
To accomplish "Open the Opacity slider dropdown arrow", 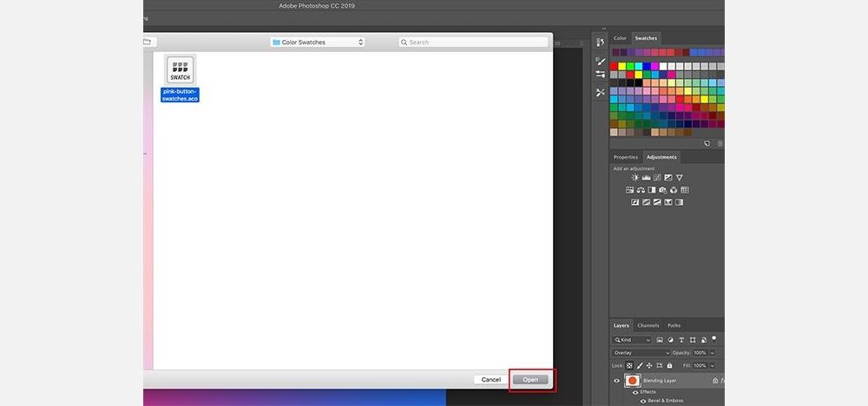I will point(712,353).
